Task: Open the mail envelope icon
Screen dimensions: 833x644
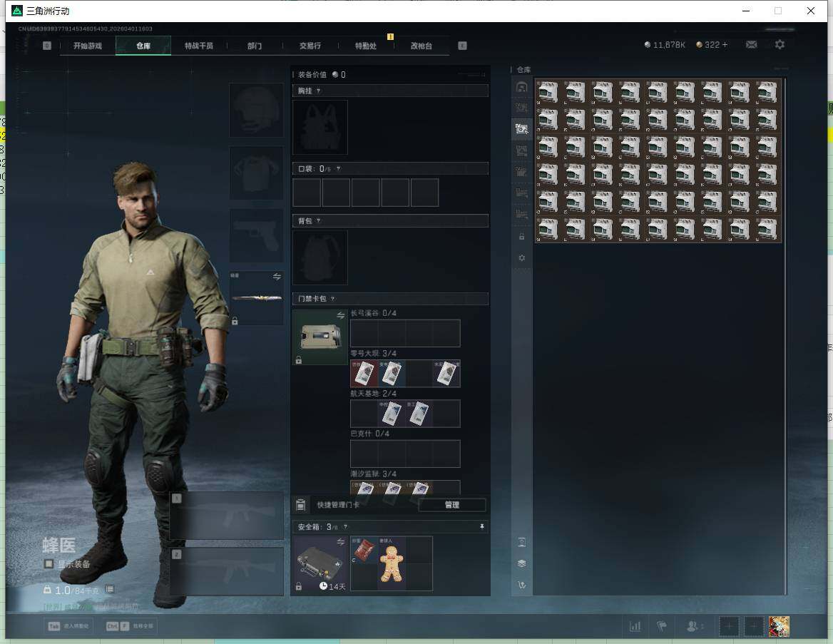Action: [x=751, y=45]
